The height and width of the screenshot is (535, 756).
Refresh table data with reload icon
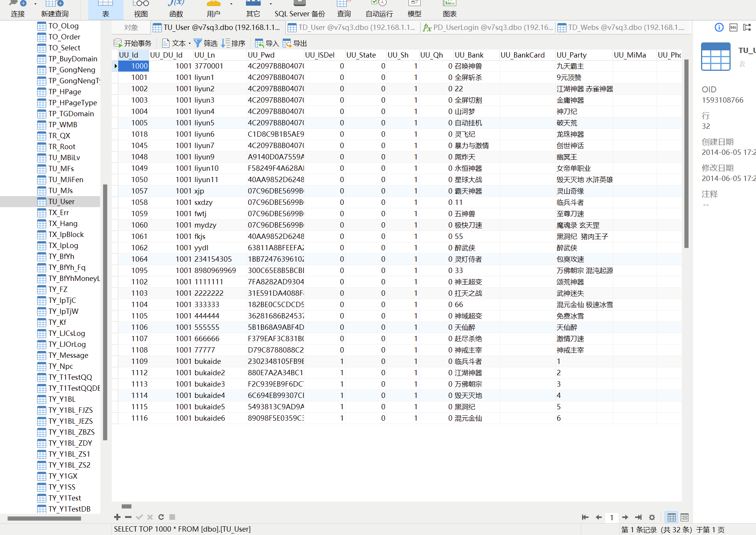coord(161,517)
